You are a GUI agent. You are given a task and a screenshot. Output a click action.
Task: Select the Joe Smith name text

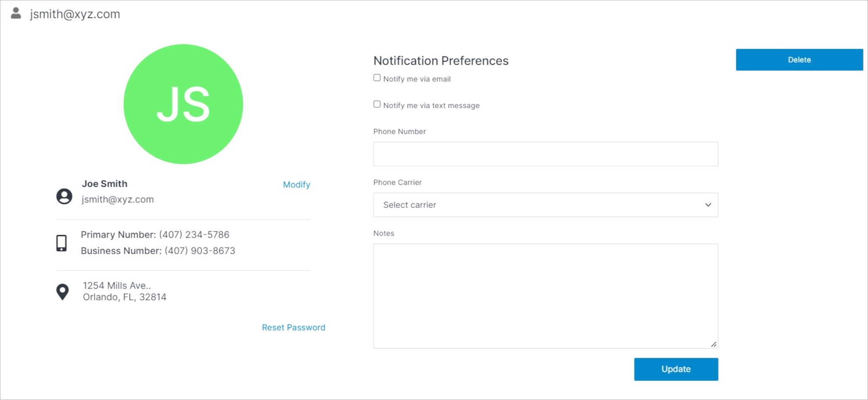point(104,184)
